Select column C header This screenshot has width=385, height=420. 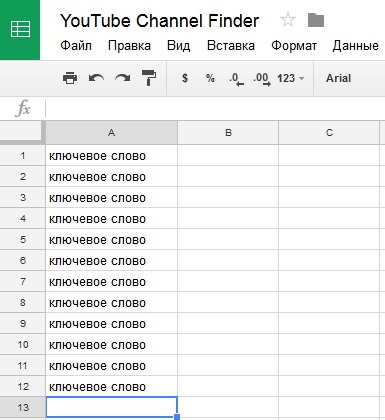(329, 133)
